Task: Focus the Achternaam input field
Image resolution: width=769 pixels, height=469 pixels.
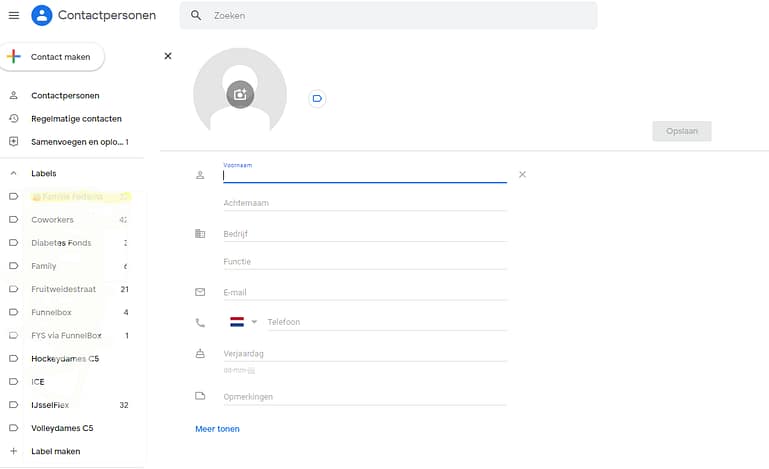Action: (x=364, y=203)
